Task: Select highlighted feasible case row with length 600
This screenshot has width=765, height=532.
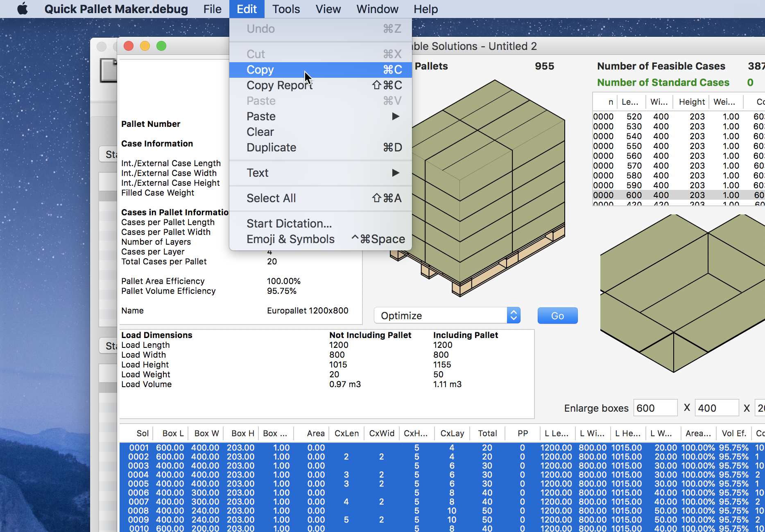Action: click(x=679, y=195)
